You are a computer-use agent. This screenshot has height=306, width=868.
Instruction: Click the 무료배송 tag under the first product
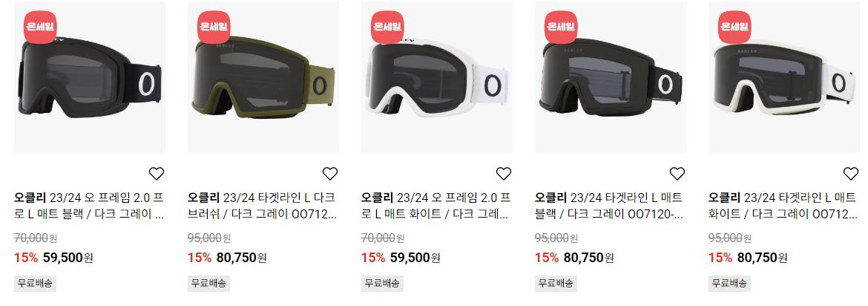tap(35, 283)
